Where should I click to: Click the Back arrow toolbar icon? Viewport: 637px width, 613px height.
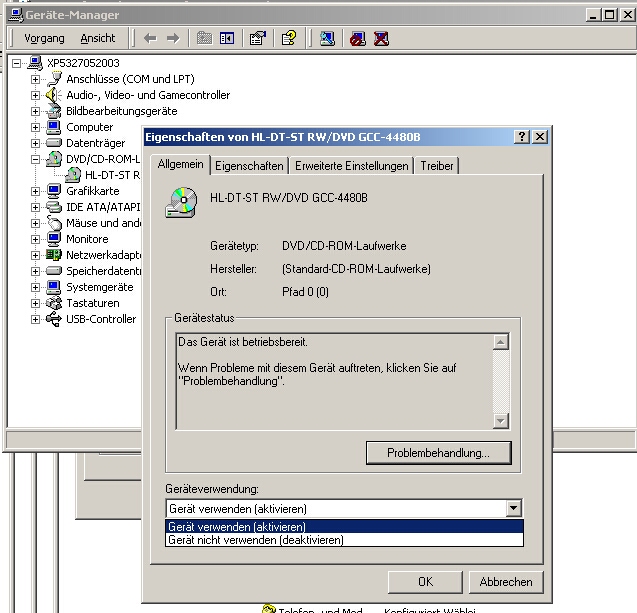click(150, 39)
